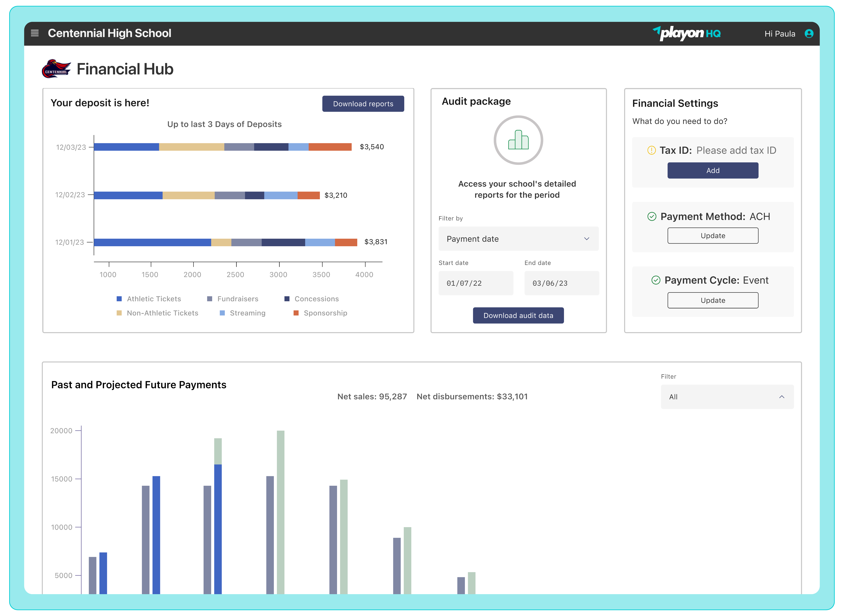
Task: Click the 12/01/23 deposit bar
Action: (x=225, y=242)
